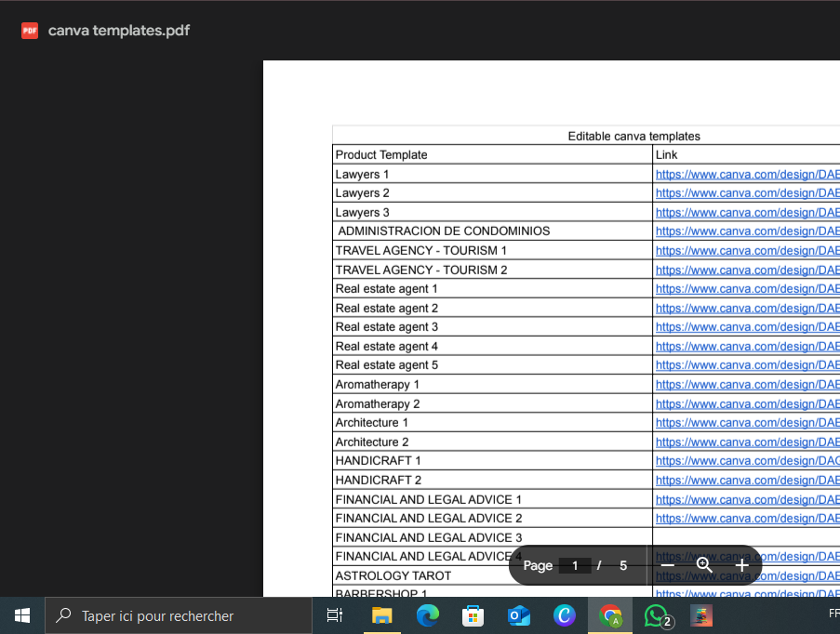Image resolution: width=840 pixels, height=634 pixels.
Task: Click the red PDF file icon
Action: (x=30, y=31)
